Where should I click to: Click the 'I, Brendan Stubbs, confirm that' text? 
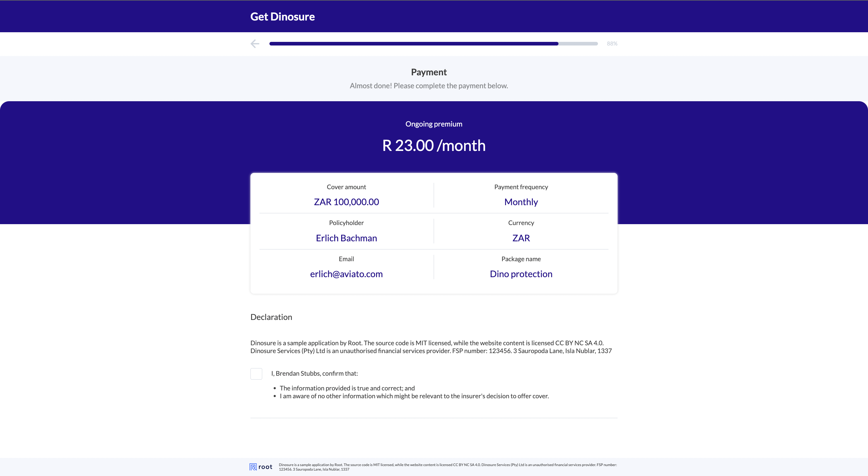pos(314,373)
